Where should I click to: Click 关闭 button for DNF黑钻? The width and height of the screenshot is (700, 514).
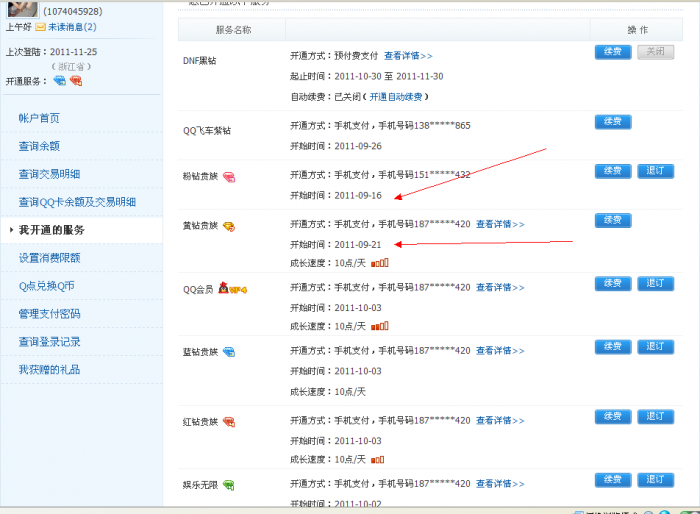coord(655,52)
